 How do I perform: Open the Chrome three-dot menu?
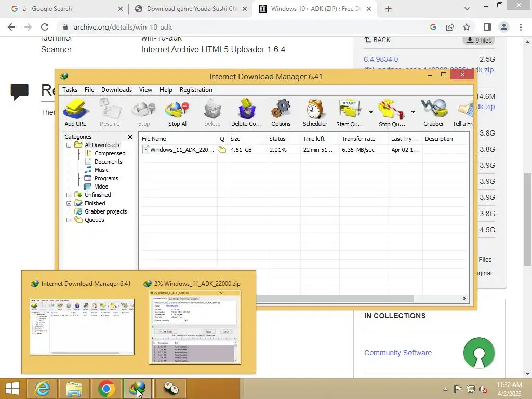click(x=521, y=27)
